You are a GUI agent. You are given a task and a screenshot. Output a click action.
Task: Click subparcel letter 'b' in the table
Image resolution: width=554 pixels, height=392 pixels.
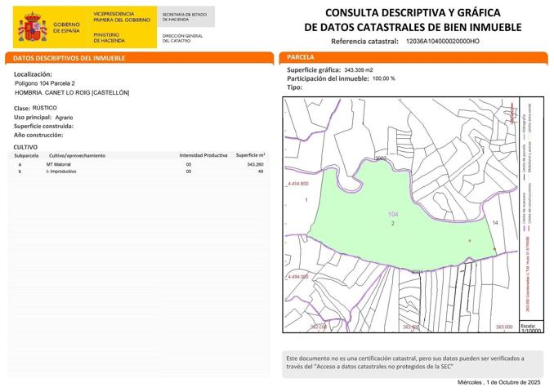(20, 171)
